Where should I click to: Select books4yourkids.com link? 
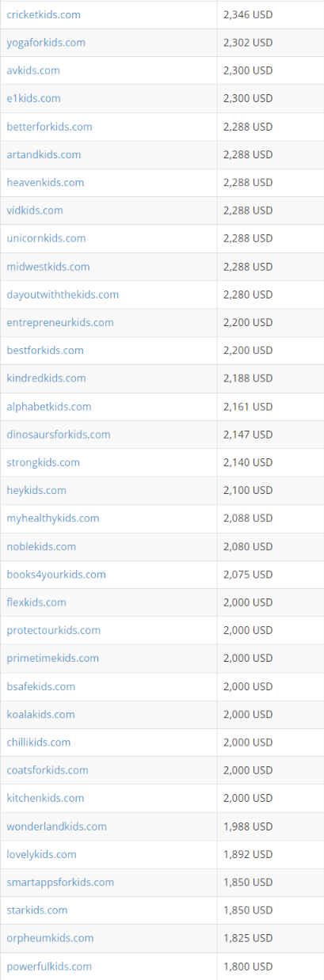[56, 575]
